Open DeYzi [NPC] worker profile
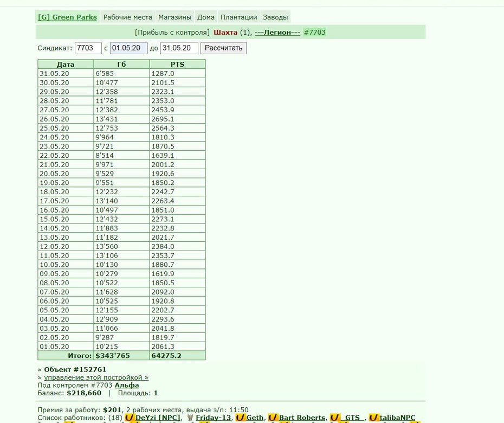The image size is (504, 423). coord(158,418)
